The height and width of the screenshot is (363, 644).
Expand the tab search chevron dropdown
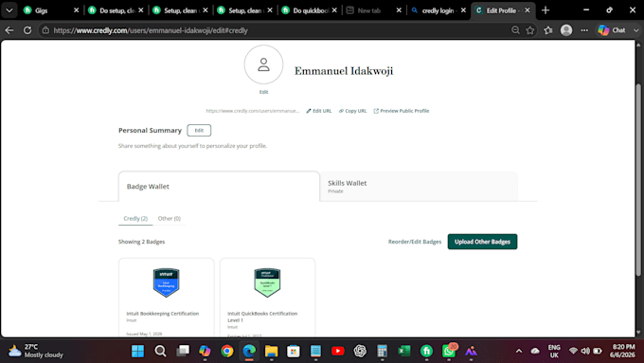[x=9, y=10]
